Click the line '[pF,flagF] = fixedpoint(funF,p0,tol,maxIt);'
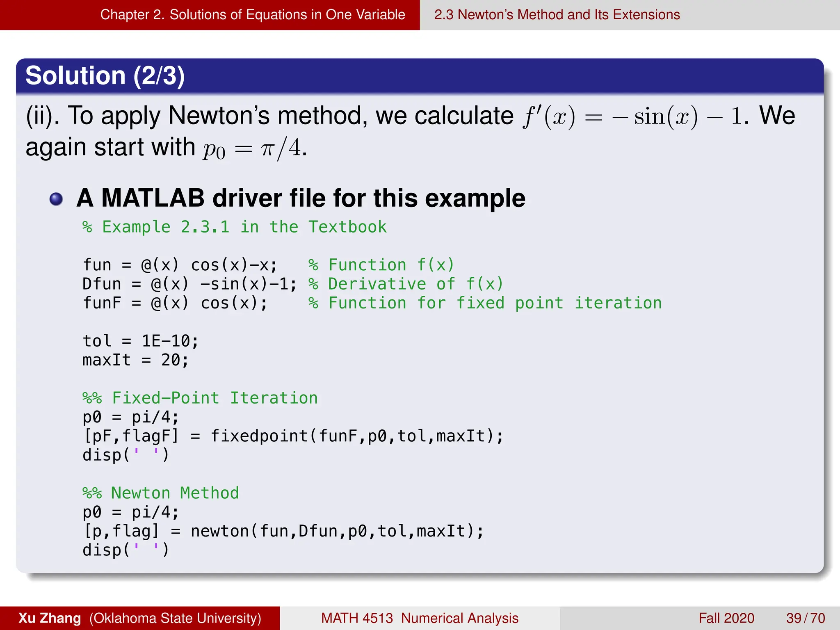Viewport: 840px width, 630px height. click(x=293, y=436)
